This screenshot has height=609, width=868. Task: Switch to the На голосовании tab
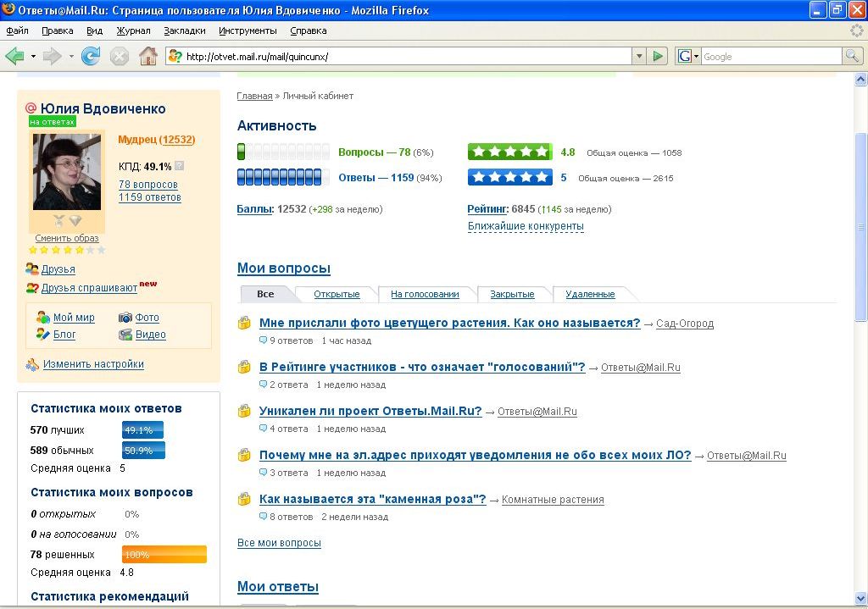coord(426,294)
